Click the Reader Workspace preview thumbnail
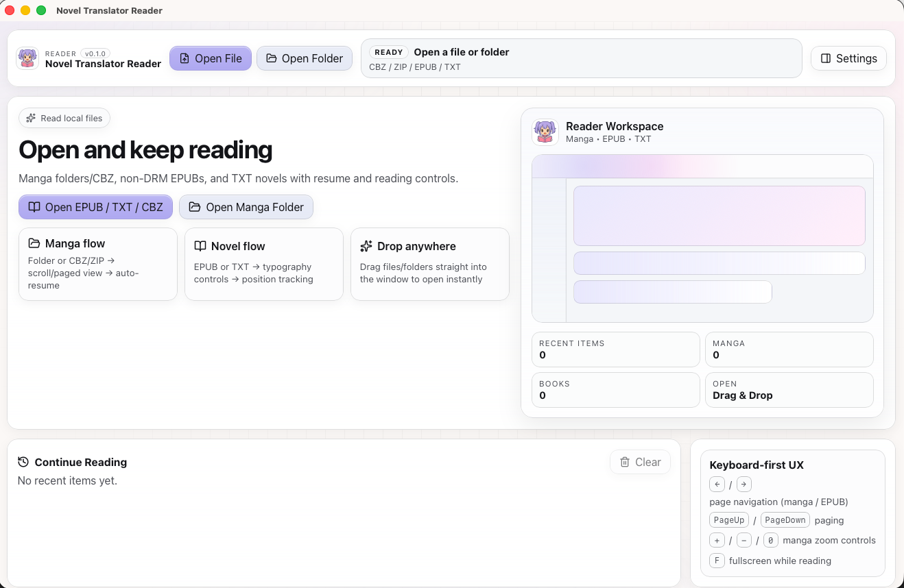Viewport: 904px width, 588px height. [x=702, y=238]
